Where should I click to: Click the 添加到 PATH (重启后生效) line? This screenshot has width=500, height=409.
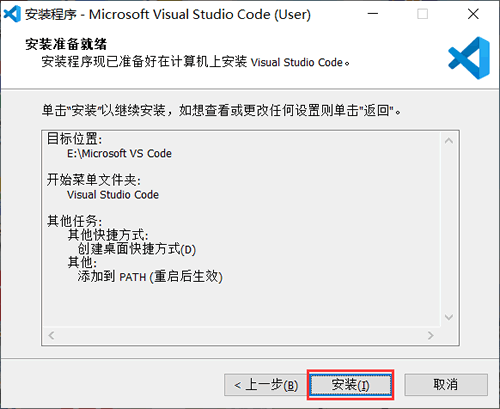click(x=150, y=277)
